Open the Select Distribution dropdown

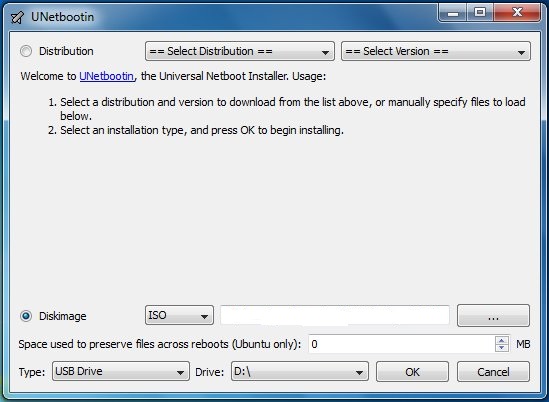pyautogui.click(x=240, y=51)
